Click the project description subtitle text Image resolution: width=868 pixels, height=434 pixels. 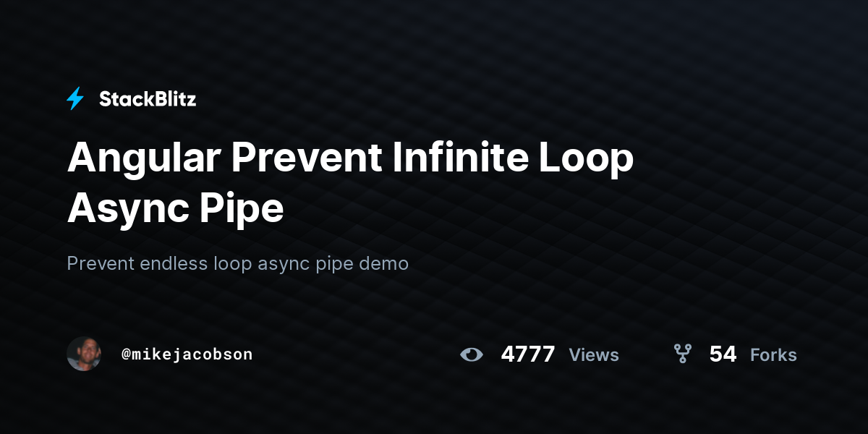tap(238, 263)
